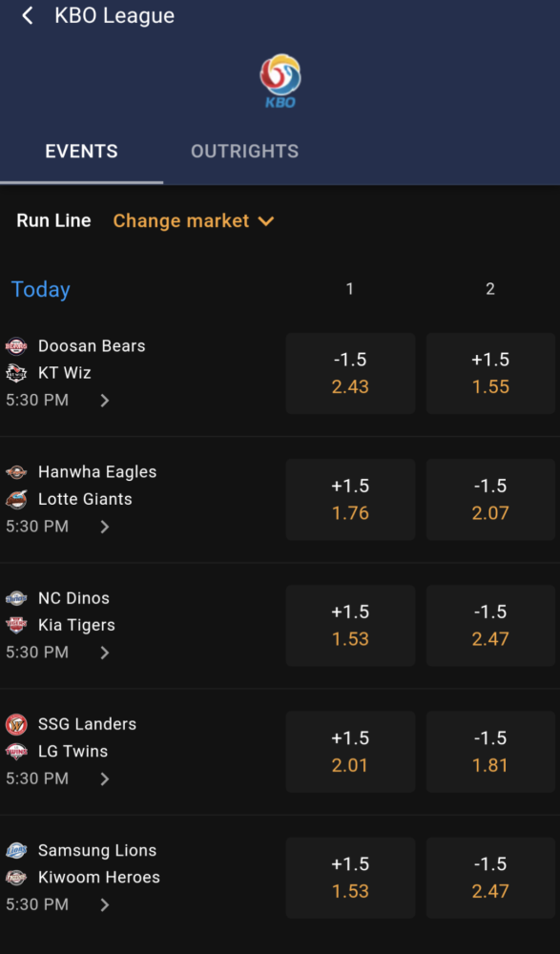Click the Lotte Giants team logo
The width and height of the screenshot is (560, 954).
[x=16, y=499]
